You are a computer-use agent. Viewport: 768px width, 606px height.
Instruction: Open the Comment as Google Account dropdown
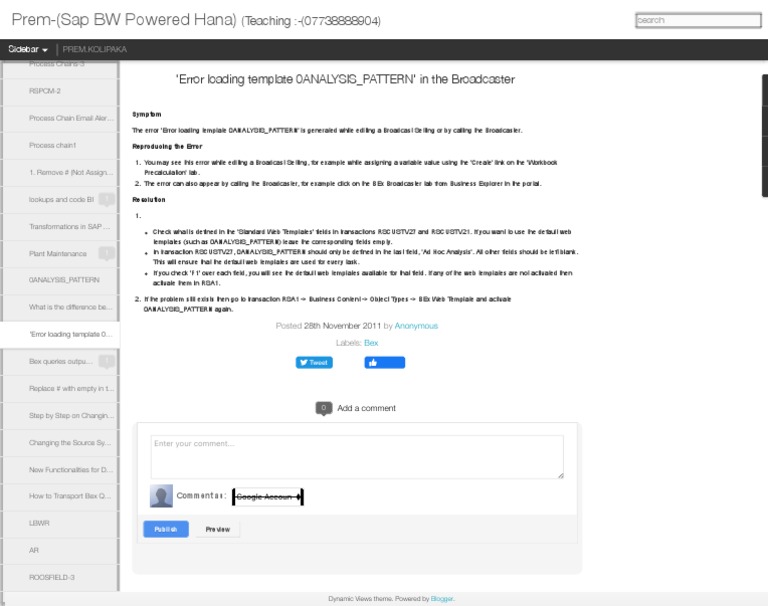(x=267, y=497)
